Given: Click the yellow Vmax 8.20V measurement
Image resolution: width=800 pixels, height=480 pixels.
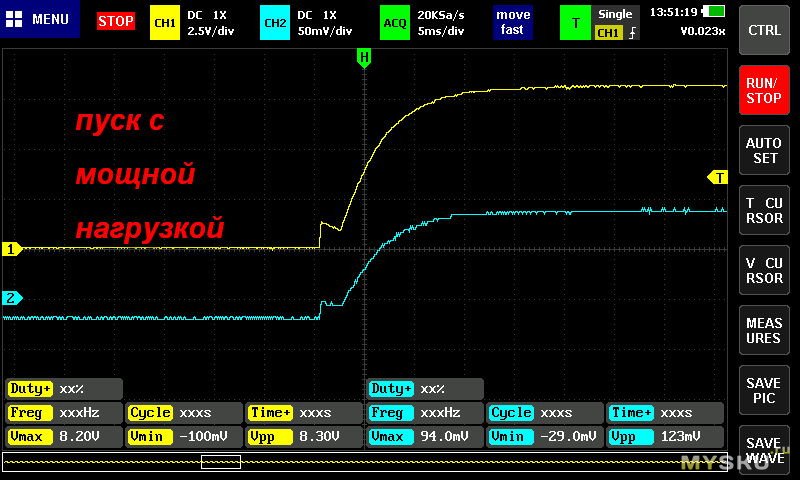Looking at the screenshot, I should coord(64,437).
